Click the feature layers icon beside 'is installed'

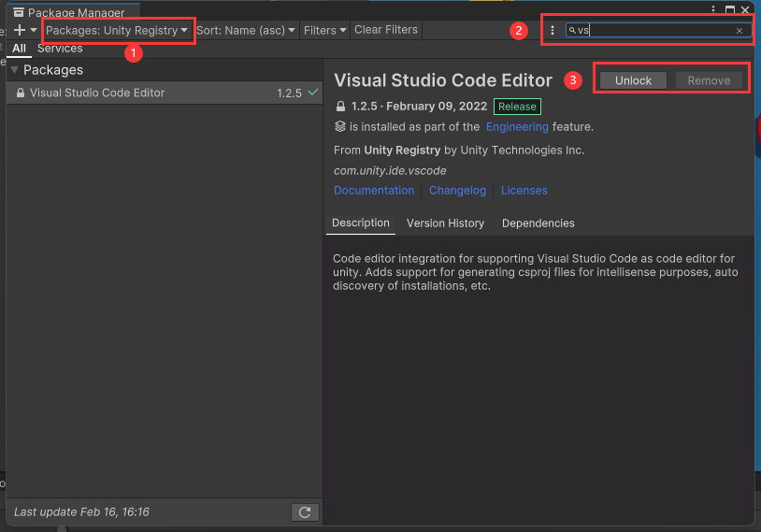coord(339,127)
